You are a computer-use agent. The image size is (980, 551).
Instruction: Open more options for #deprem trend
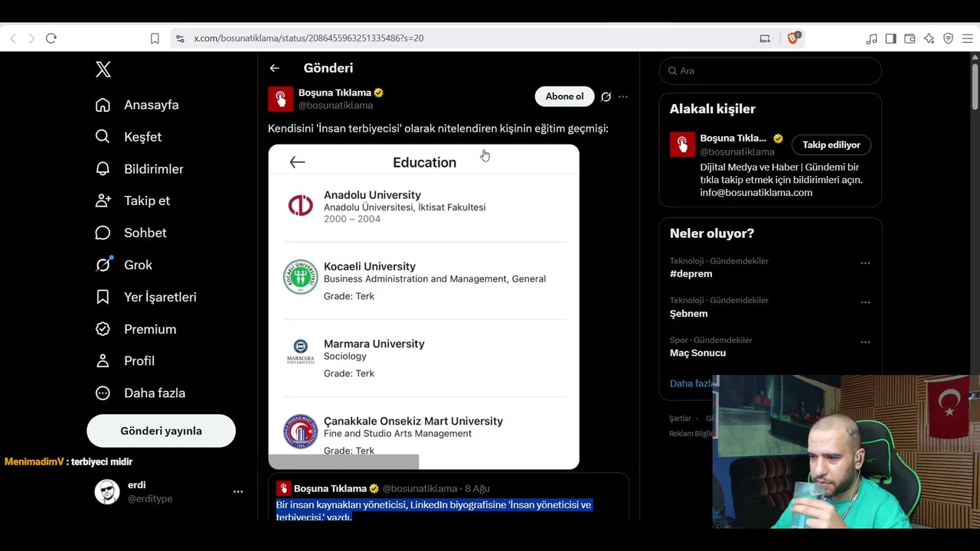(x=865, y=263)
